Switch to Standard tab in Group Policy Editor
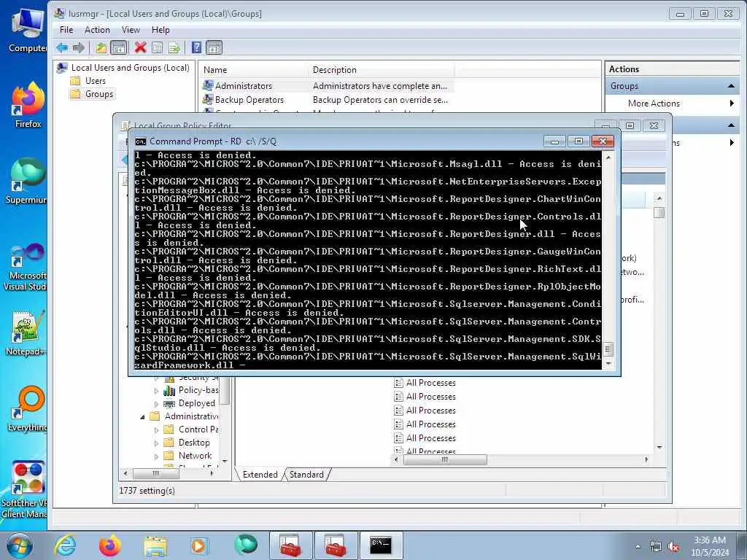 [x=306, y=474]
